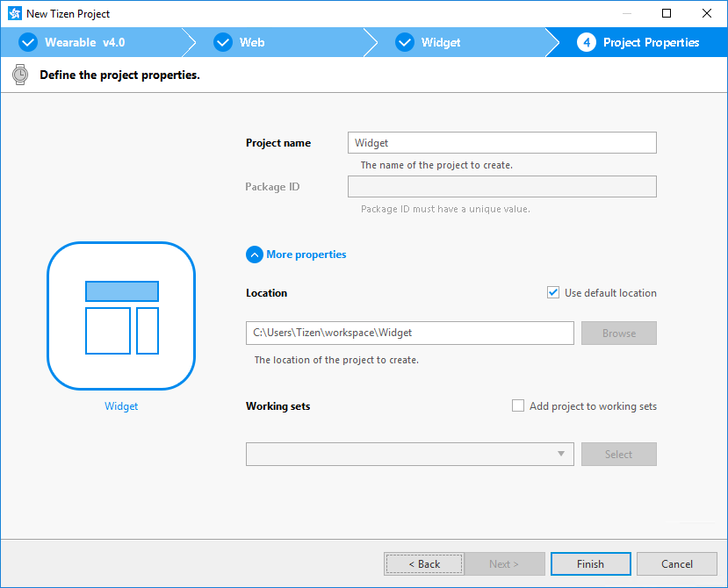This screenshot has width=728, height=588.
Task: Click the large Widget template icon
Action: pos(121,316)
